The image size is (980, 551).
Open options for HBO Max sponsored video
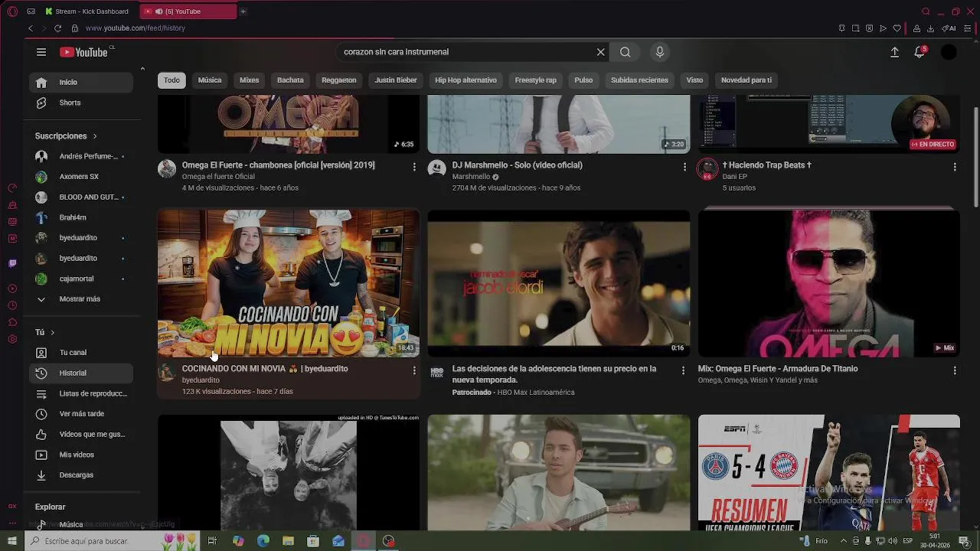pos(684,370)
